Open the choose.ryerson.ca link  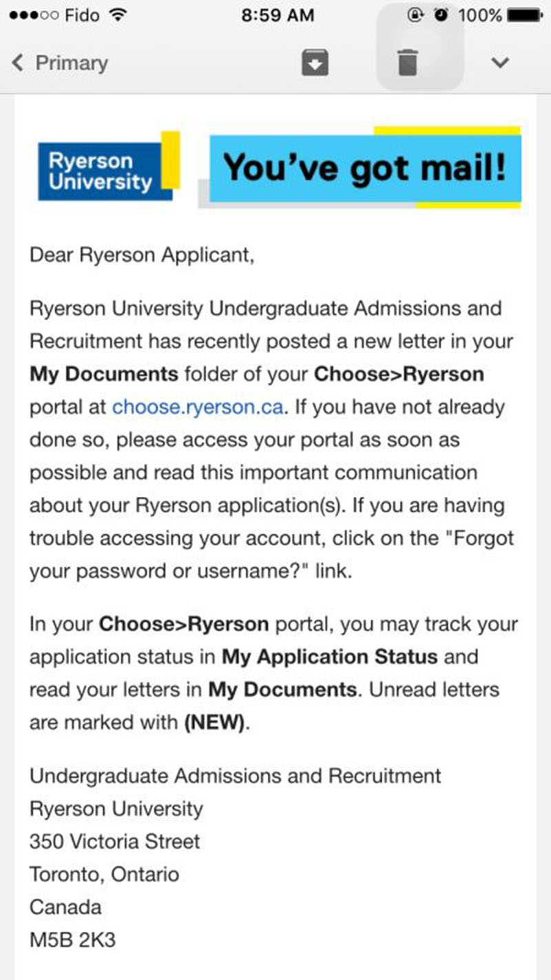pos(198,407)
